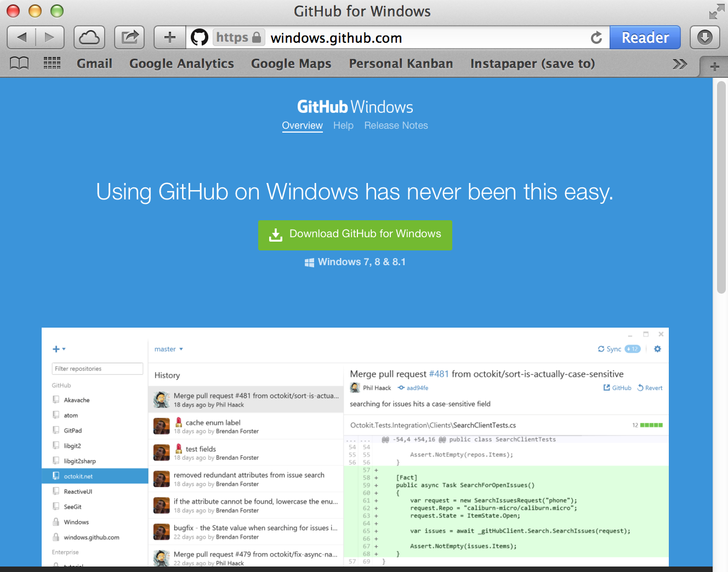This screenshot has width=728, height=572.
Task: Click the https lock indicator
Action: (239, 37)
